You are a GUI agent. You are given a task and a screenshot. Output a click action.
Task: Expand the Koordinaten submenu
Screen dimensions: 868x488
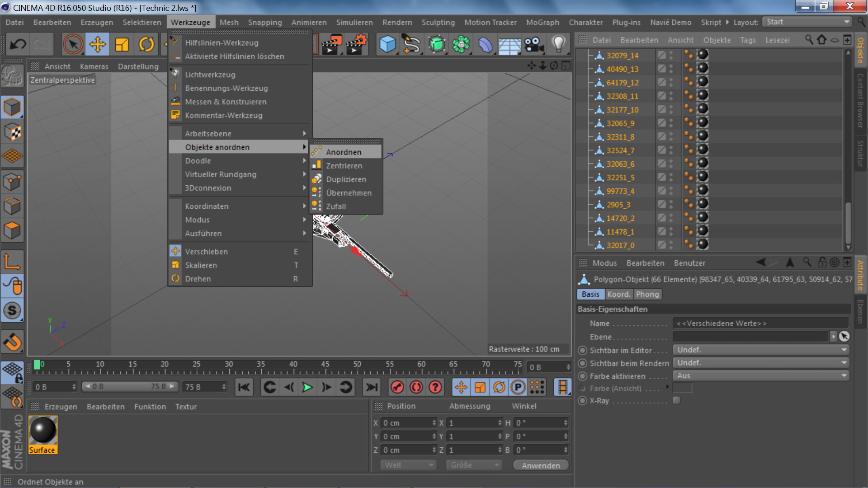pos(240,206)
